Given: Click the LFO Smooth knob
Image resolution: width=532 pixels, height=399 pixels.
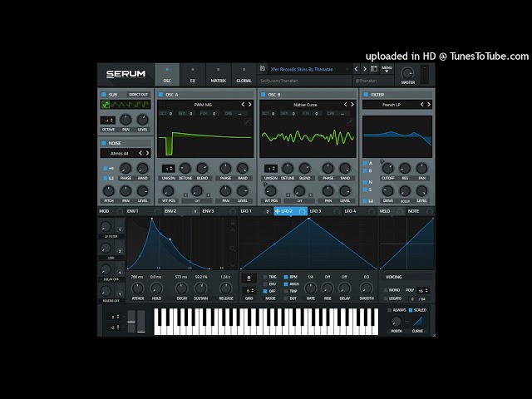Looking at the screenshot, I should point(367,288).
